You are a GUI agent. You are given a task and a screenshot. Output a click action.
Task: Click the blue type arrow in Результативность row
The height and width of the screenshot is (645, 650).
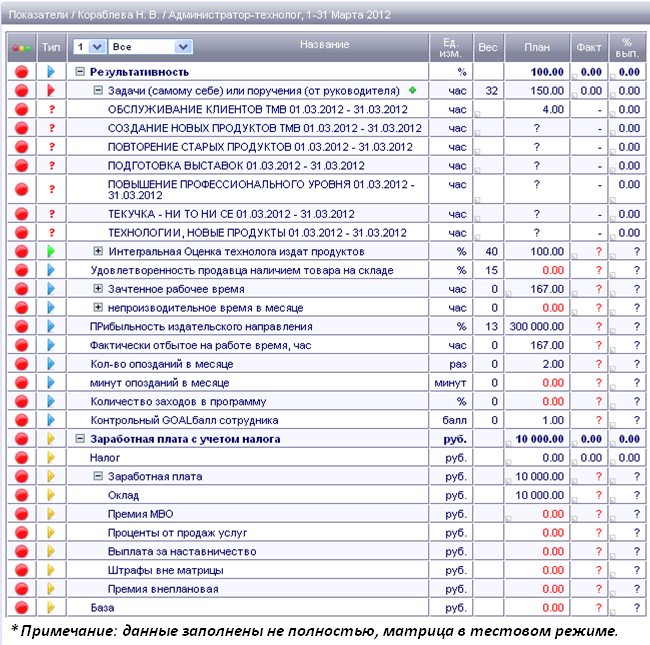point(51,72)
